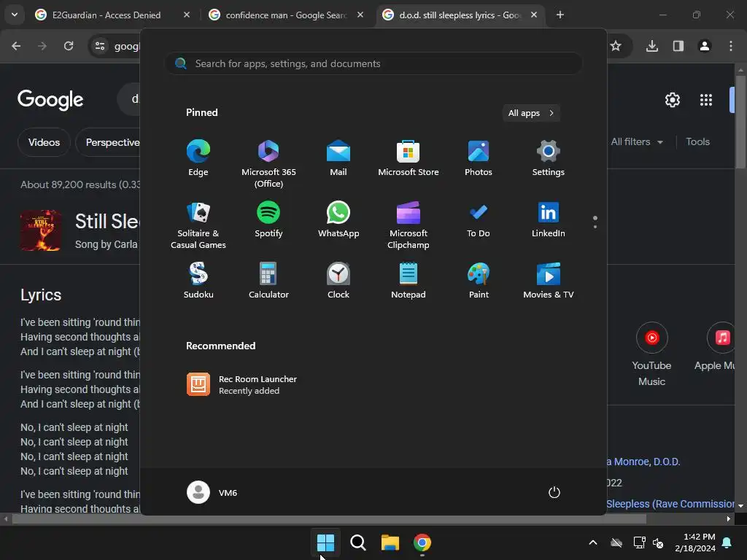This screenshot has width=747, height=560.
Task: Open the Mail app
Action: click(x=338, y=158)
